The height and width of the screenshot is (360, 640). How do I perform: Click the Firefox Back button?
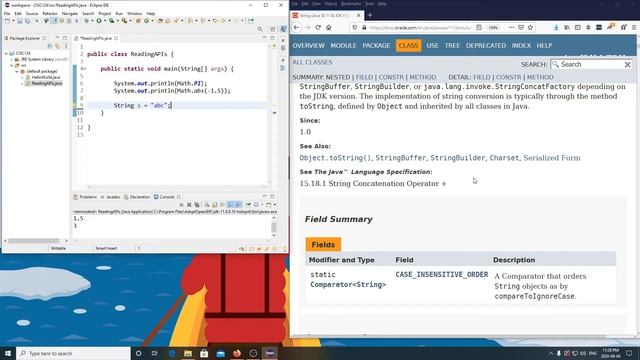(x=297, y=27)
